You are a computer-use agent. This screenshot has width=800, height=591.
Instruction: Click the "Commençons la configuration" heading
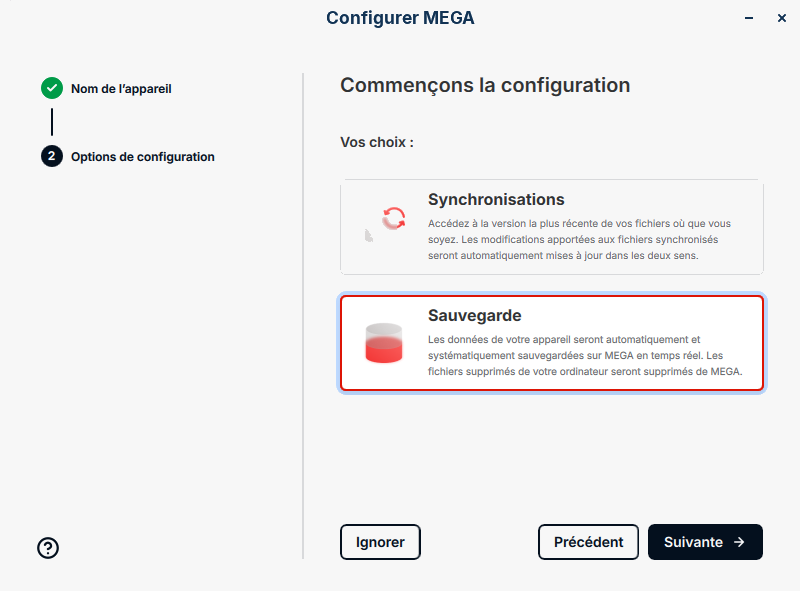tap(485, 85)
